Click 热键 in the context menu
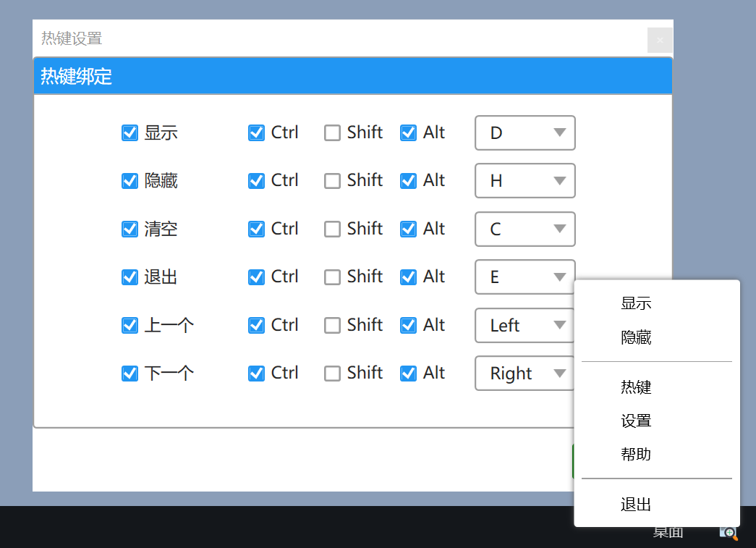 pos(636,387)
